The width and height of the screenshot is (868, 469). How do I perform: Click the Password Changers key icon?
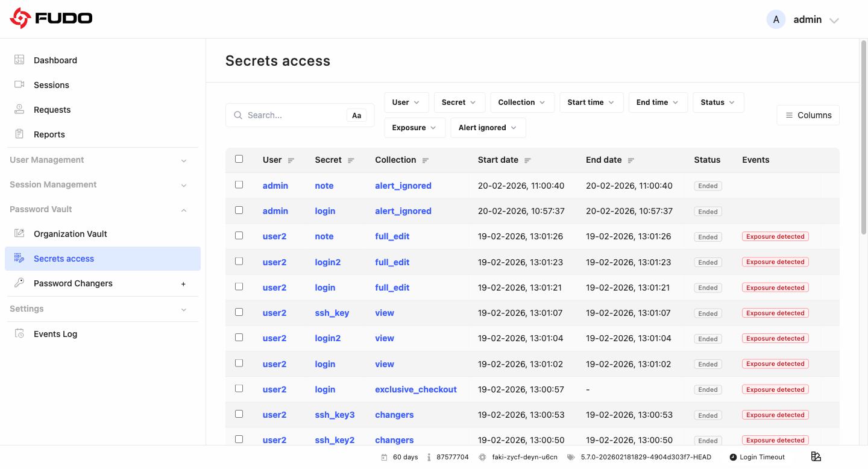click(19, 283)
